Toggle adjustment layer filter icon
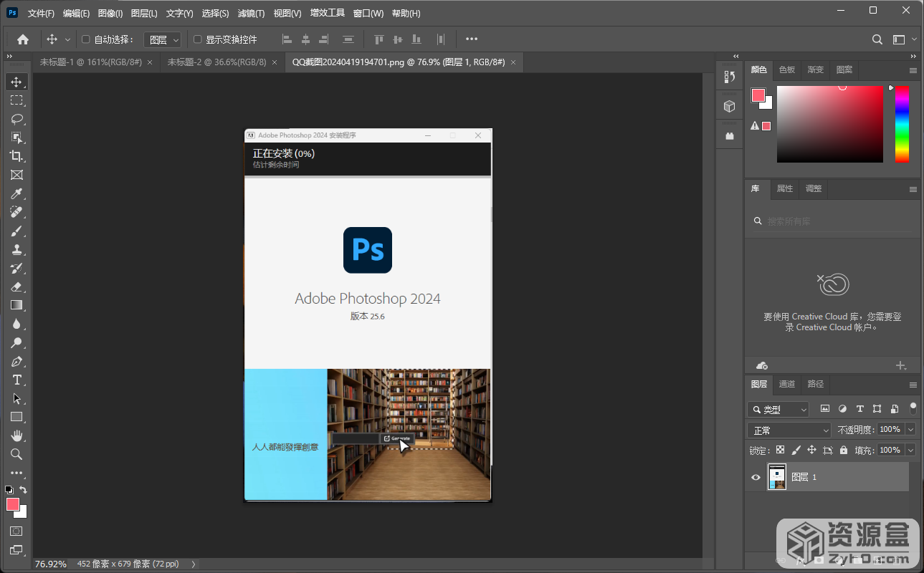924x573 pixels. point(842,409)
